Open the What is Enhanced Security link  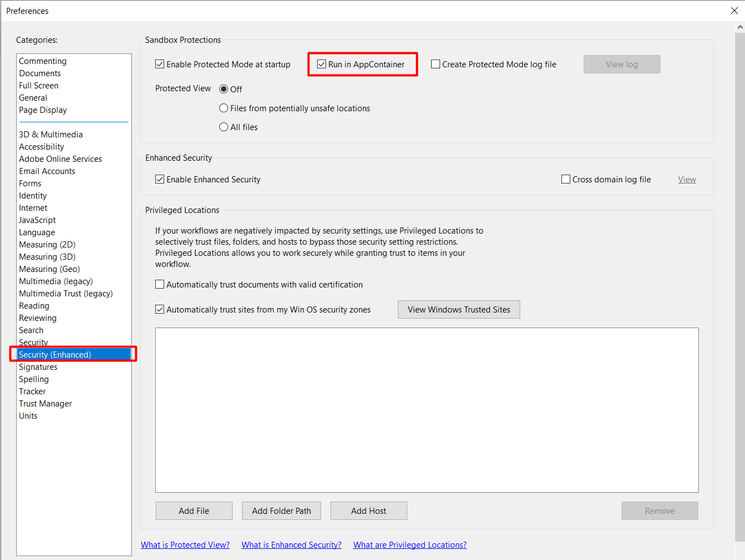(x=291, y=544)
